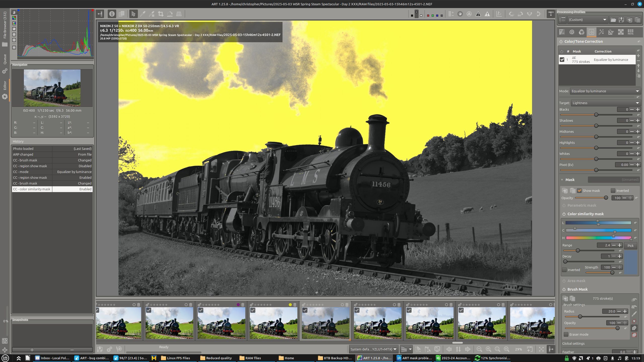Screen dimensions: 644x362
Task: Increase the Range value with plus
Action: [x=620, y=245]
